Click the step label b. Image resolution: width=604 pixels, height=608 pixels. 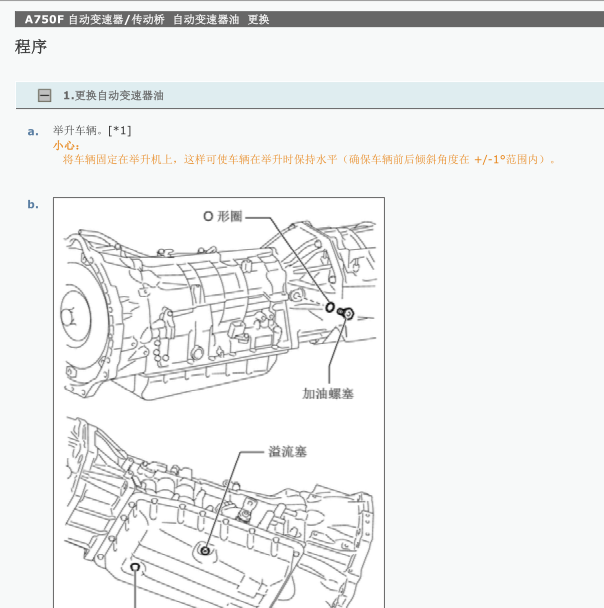(x=33, y=204)
